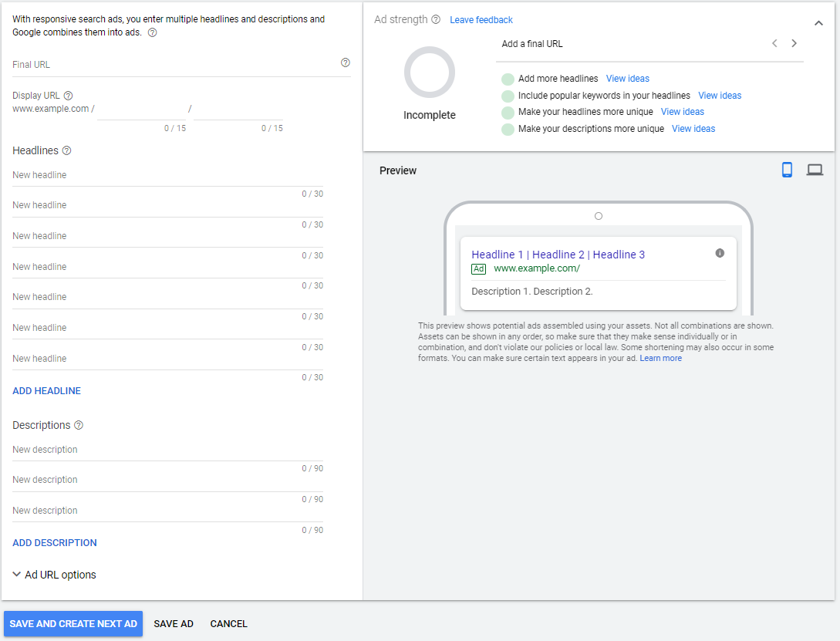Collapse the Ad strength panel
The image size is (840, 641).
(818, 23)
